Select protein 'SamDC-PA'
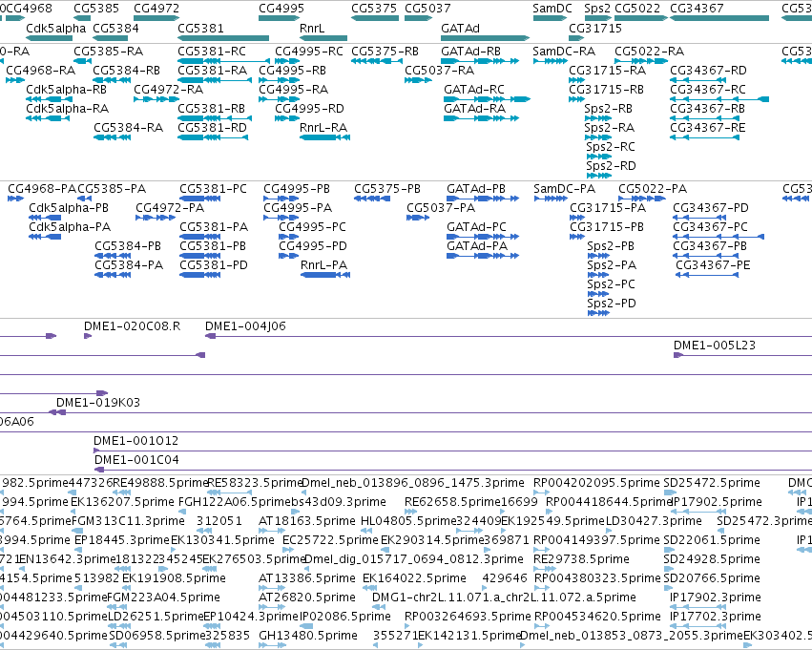This screenshot has width=812, height=650. tap(565, 189)
